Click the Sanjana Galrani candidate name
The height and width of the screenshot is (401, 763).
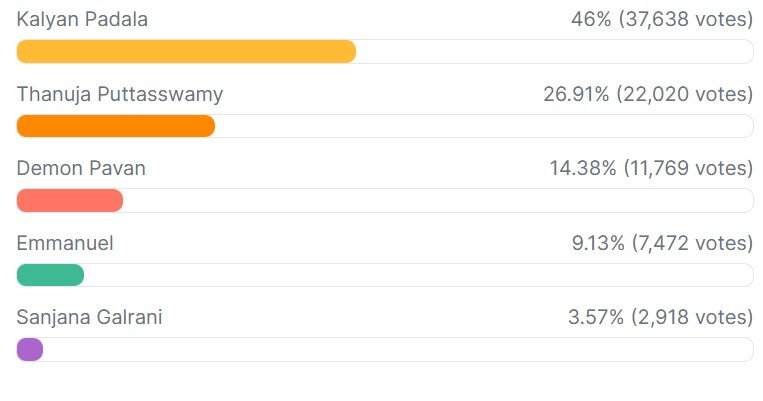(x=89, y=317)
